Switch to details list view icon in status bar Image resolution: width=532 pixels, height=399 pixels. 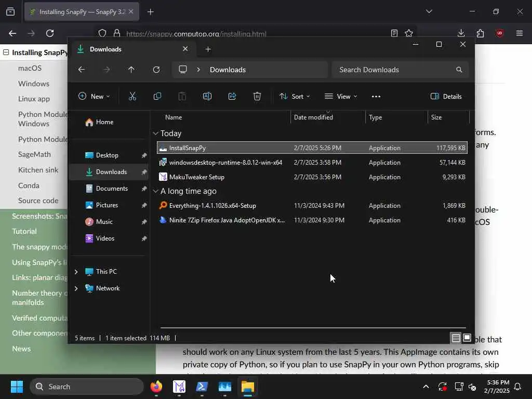tap(456, 338)
